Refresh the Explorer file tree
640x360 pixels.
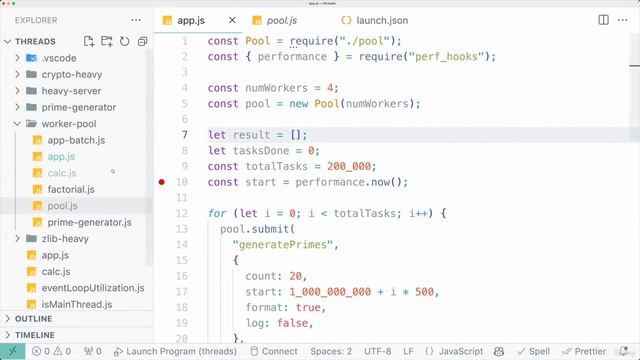point(124,41)
